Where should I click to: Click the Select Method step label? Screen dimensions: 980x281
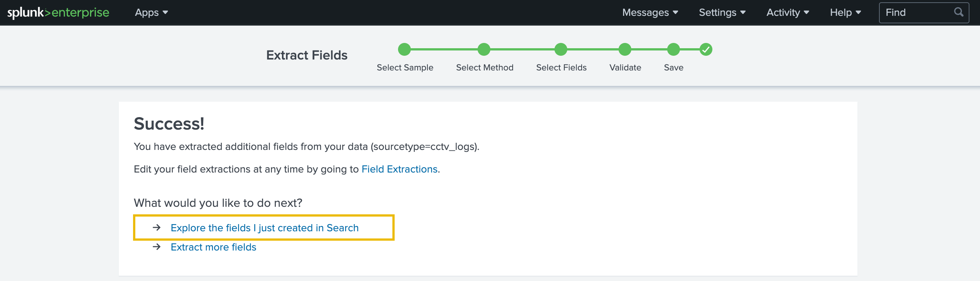coord(484,68)
